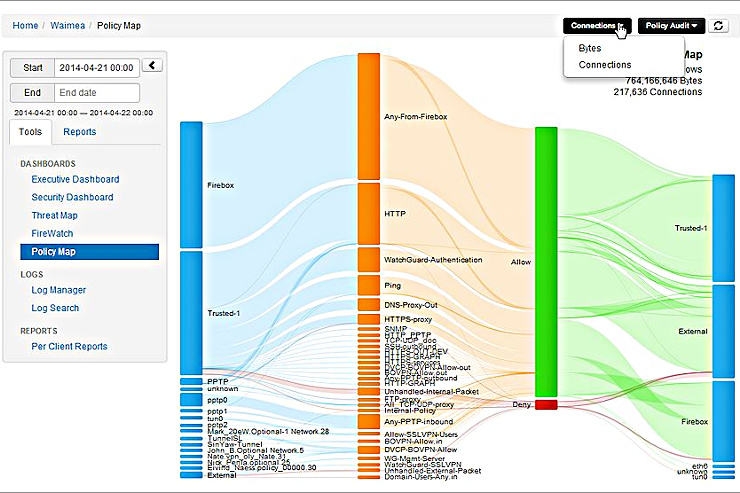Open Per Client Reports

tap(69, 346)
